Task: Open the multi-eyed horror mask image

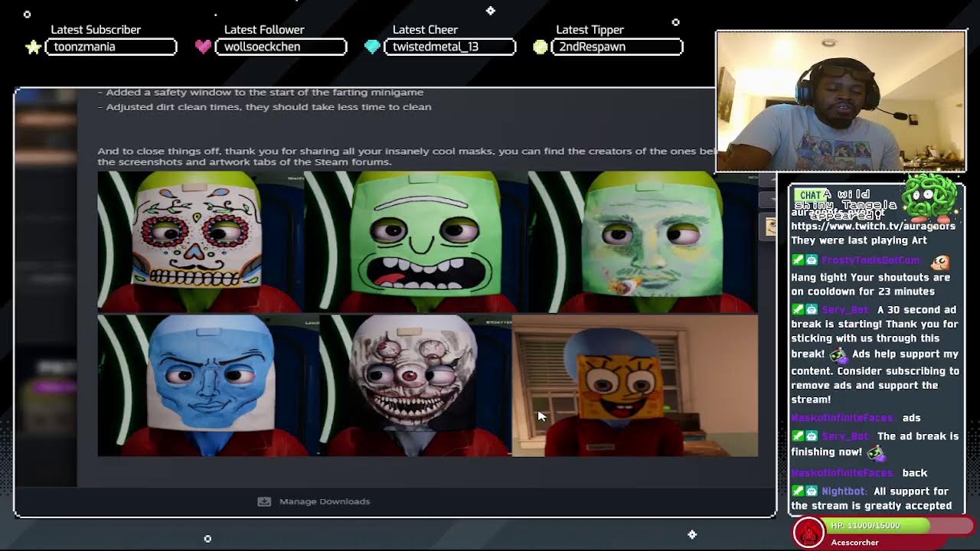Action: 416,385
